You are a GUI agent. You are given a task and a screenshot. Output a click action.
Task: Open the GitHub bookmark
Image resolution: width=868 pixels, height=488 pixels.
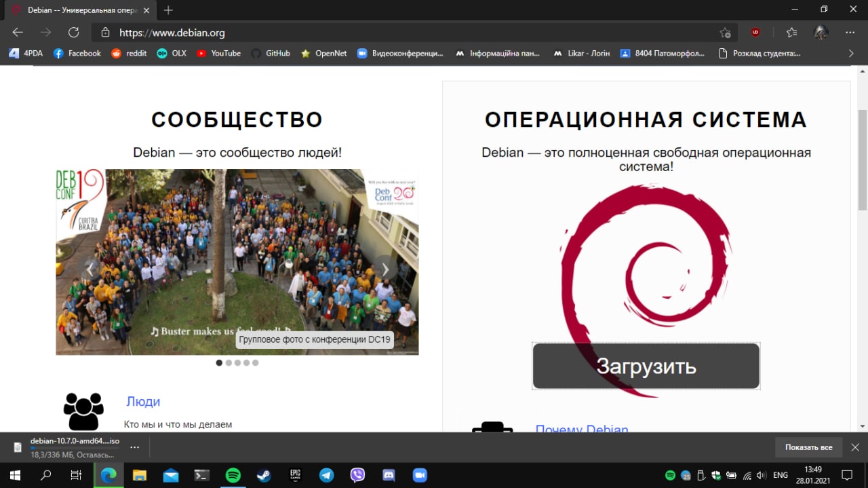pos(271,53)
